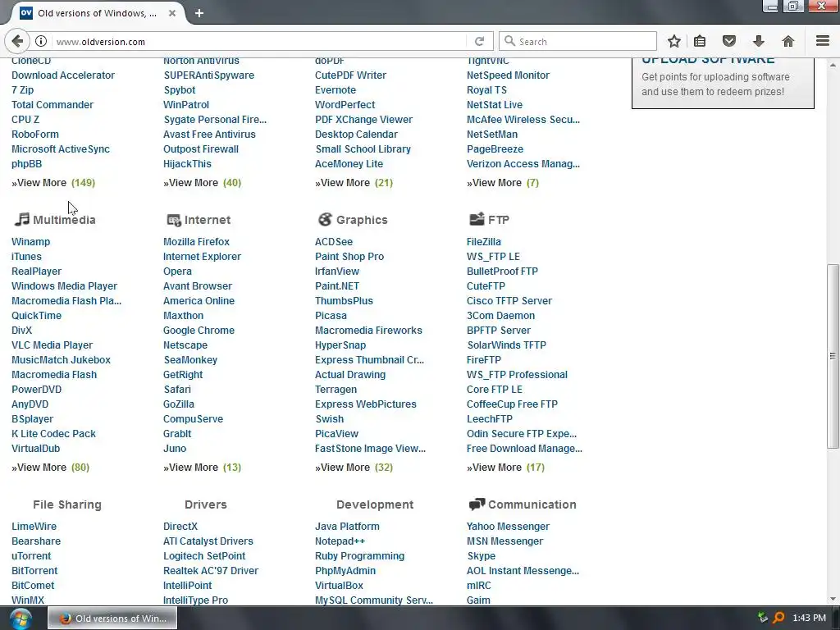
Task: Click the Firefox taskbar button
Action: coord(112,619)
